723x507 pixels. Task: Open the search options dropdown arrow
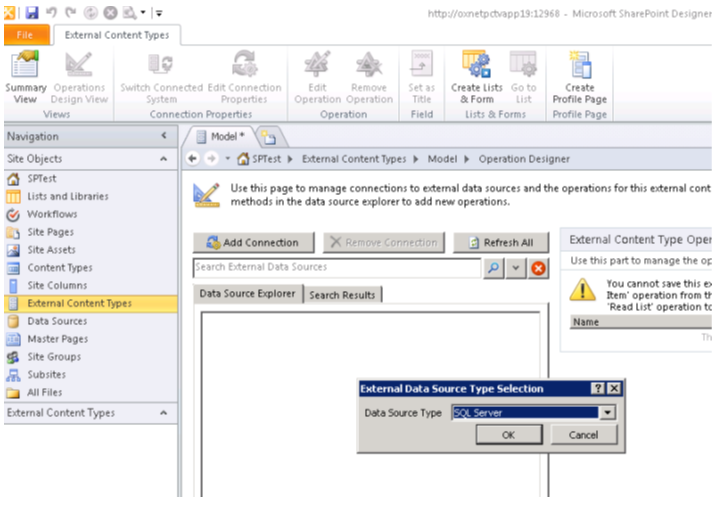tap(516, 268)
